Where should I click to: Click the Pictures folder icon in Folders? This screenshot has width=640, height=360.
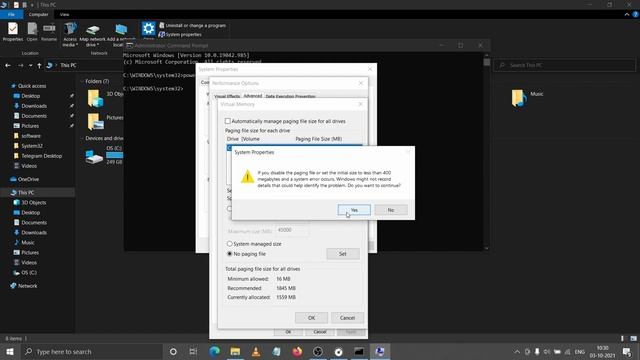[x=96, y=121]
